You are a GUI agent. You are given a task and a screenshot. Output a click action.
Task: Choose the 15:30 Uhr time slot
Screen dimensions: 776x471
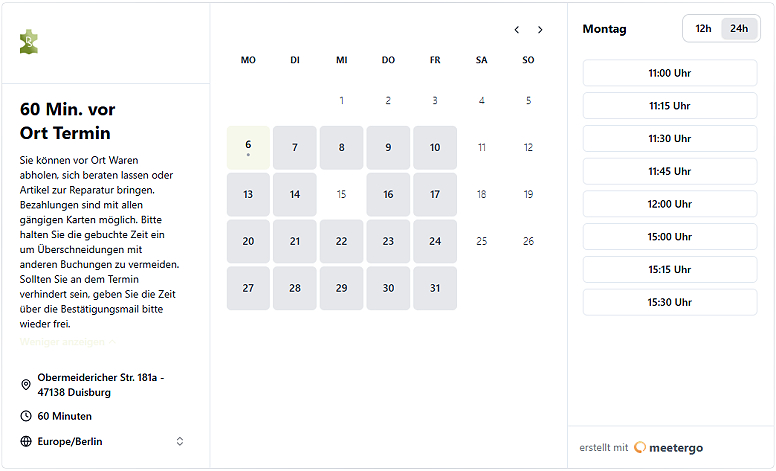(x=670, y=302)
